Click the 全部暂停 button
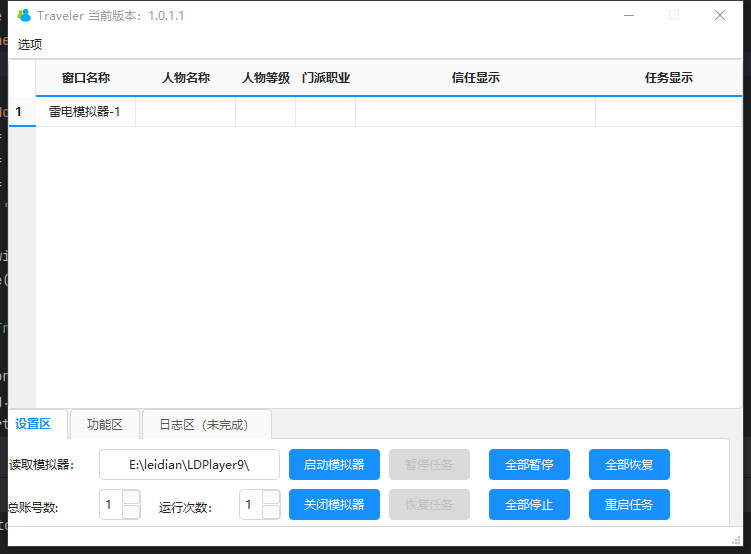This screenshot has width=751, height=554. pyautogui.click(x=529, y=464)
